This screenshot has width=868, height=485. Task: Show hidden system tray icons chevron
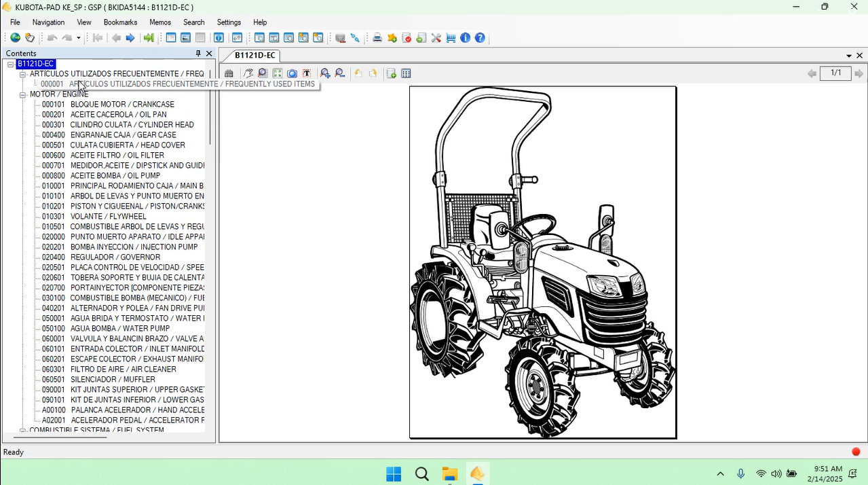pos(720,473)
